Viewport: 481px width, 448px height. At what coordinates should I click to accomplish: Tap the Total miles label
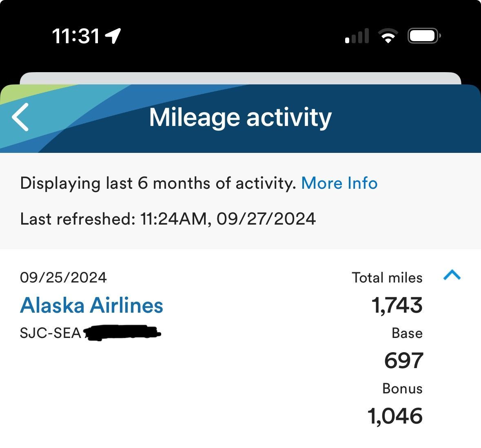pyautogui.click(x=387, y=278)
